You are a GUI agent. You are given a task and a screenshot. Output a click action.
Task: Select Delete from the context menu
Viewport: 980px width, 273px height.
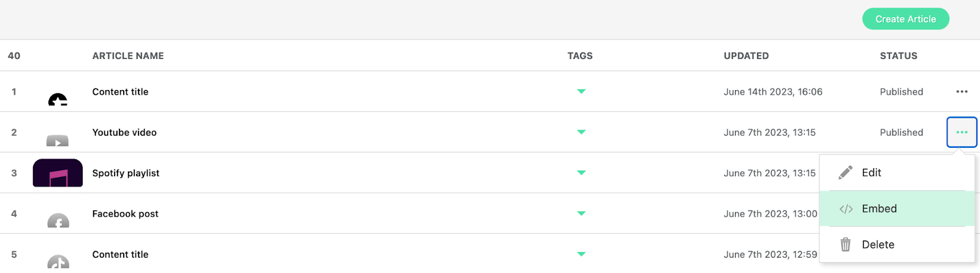click(878, 245)
